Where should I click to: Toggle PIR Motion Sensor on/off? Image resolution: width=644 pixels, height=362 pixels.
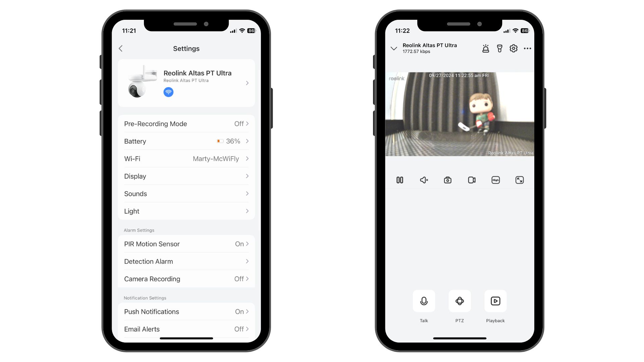(239, 244)
